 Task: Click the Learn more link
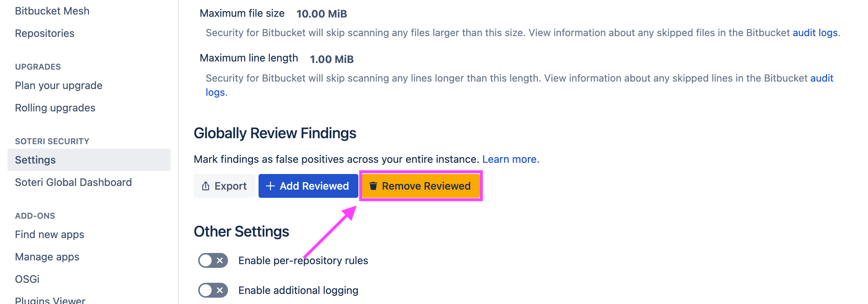pyautogui.click(x=510, y=159)
